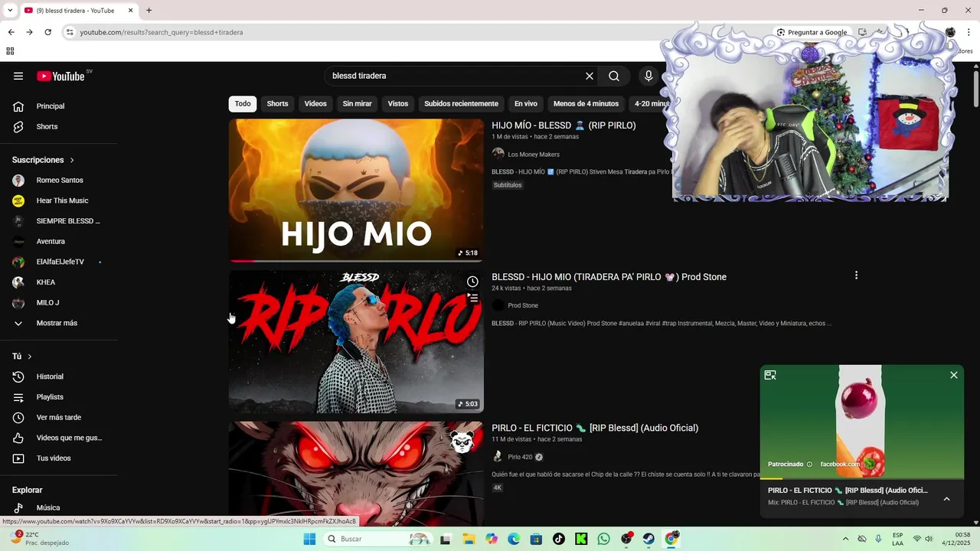Click watch later clock icon on RIP PIRLO thumbnail

click(472, 282)
